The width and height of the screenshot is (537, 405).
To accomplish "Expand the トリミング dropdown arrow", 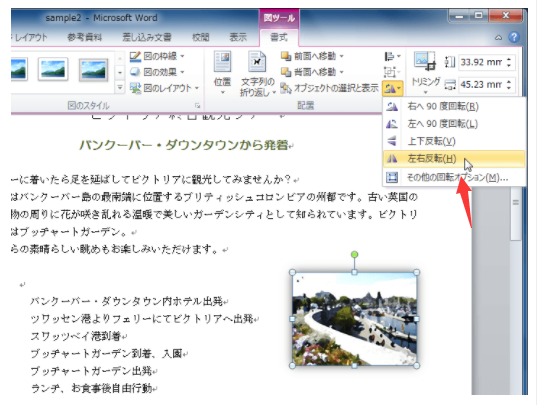I will [425, 92].
